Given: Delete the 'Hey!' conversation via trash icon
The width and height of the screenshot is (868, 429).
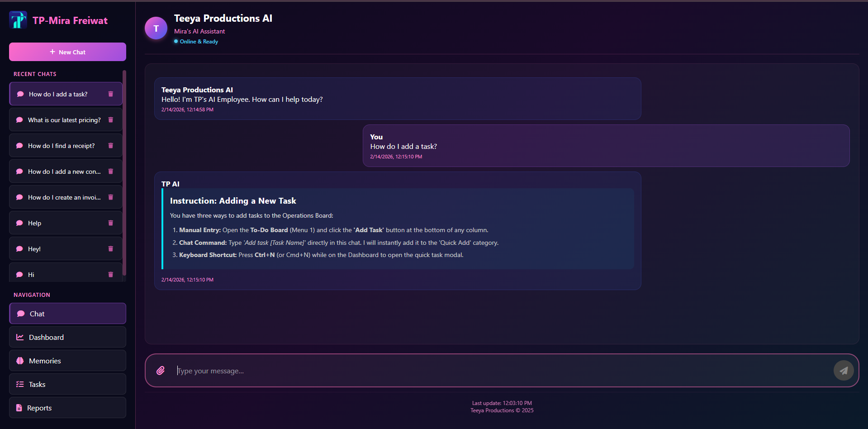Looking at the screenshot, I should tap(111, 248).
